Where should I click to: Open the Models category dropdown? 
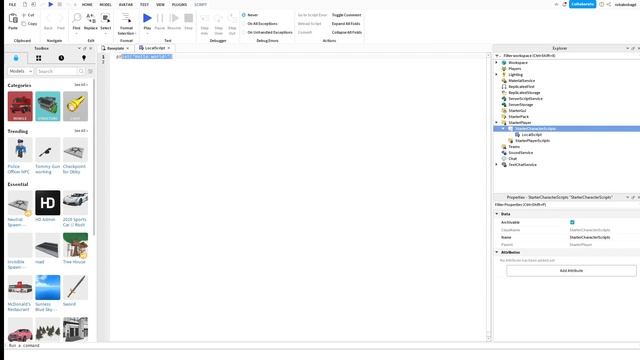coord(20,71)
